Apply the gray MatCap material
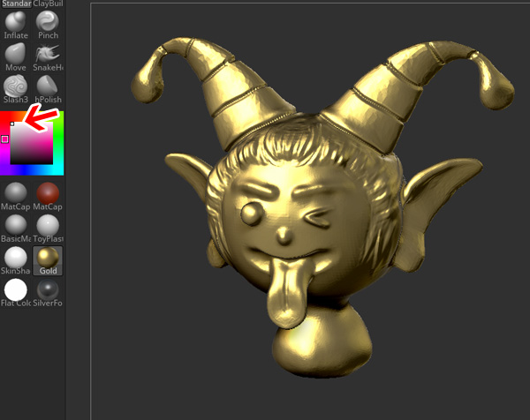Viewport: 530px width, 420px height. 15,193
